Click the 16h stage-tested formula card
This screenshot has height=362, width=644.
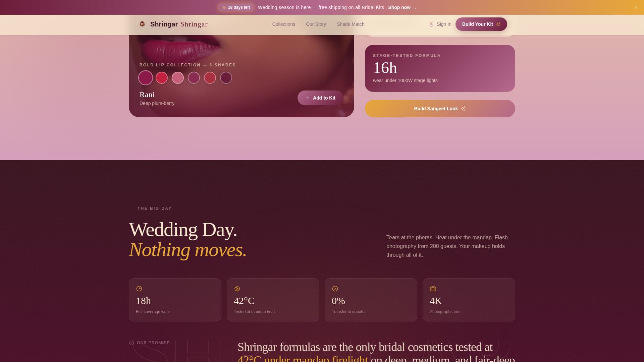pyautogui.click(x=440, y=68)
